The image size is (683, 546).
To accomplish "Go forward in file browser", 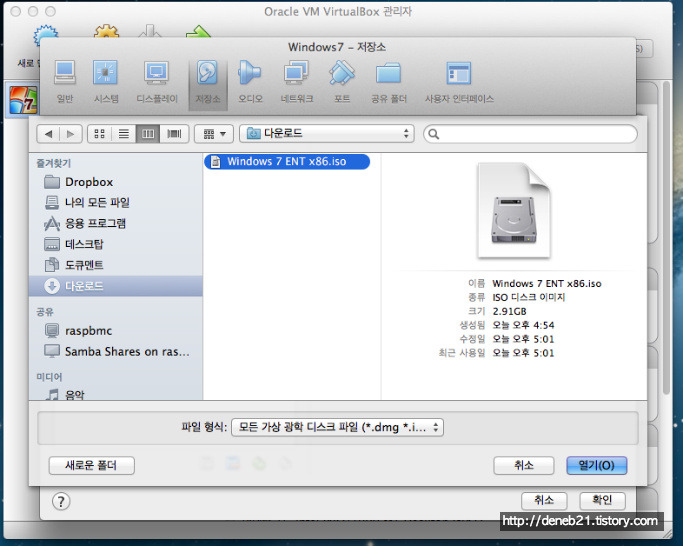I will [70, 134].
